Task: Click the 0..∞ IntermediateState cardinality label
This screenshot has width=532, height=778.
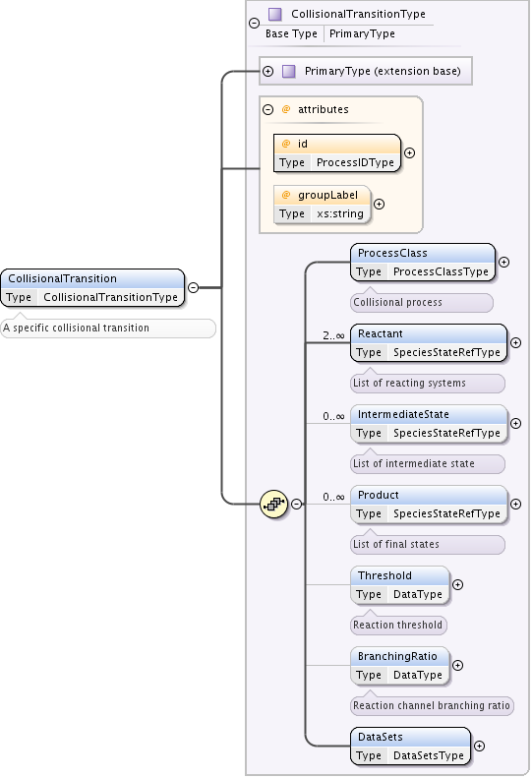Action: [x=333, y=416]
